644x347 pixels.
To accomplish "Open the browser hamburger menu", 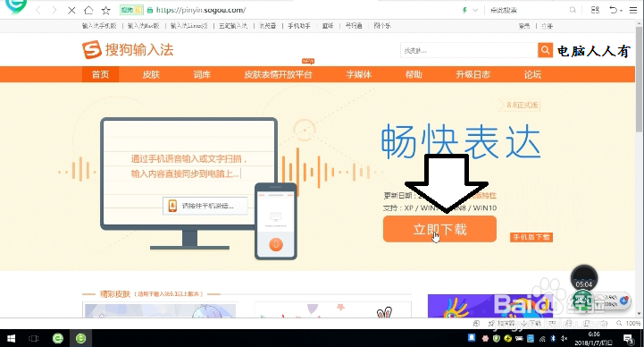I will coord(633,10).
